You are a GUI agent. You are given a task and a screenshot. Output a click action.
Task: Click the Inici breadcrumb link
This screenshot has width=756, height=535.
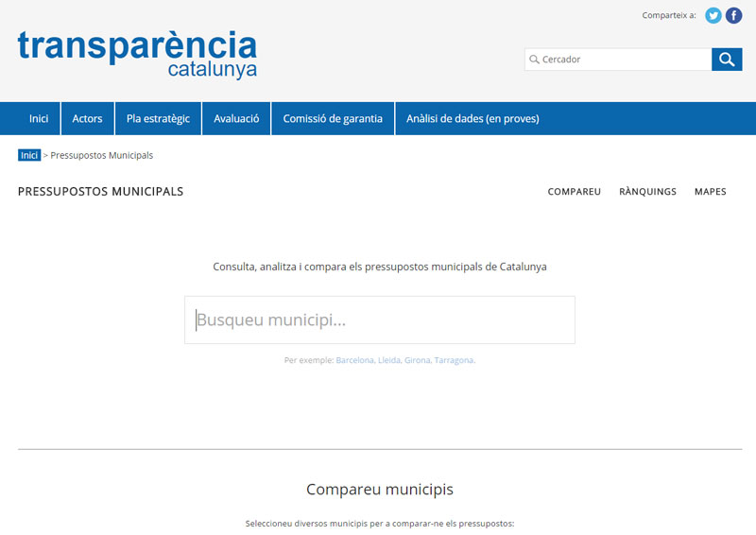(x=29, y=155)
